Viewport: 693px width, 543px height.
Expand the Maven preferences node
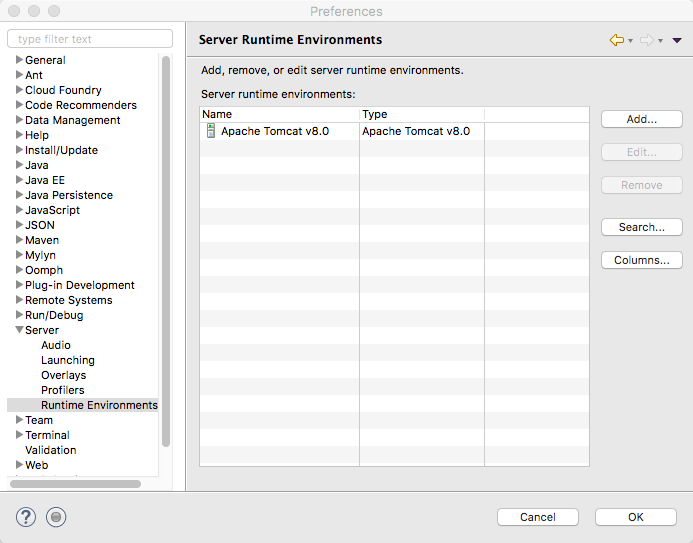tap(19, 239)
